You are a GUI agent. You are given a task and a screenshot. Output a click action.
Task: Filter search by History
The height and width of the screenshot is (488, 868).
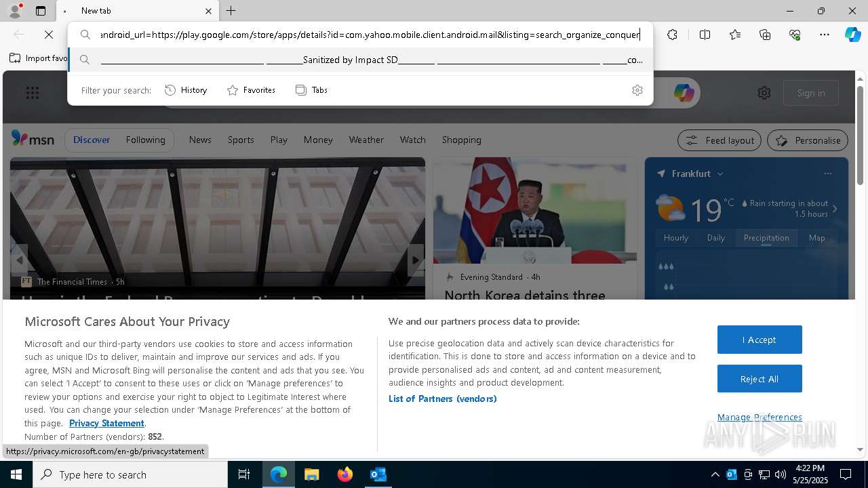[x=186, y=90]
